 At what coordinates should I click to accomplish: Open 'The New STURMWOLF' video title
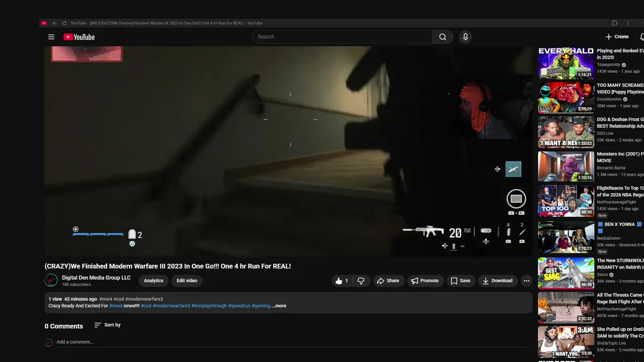click(x=620, y=264)
